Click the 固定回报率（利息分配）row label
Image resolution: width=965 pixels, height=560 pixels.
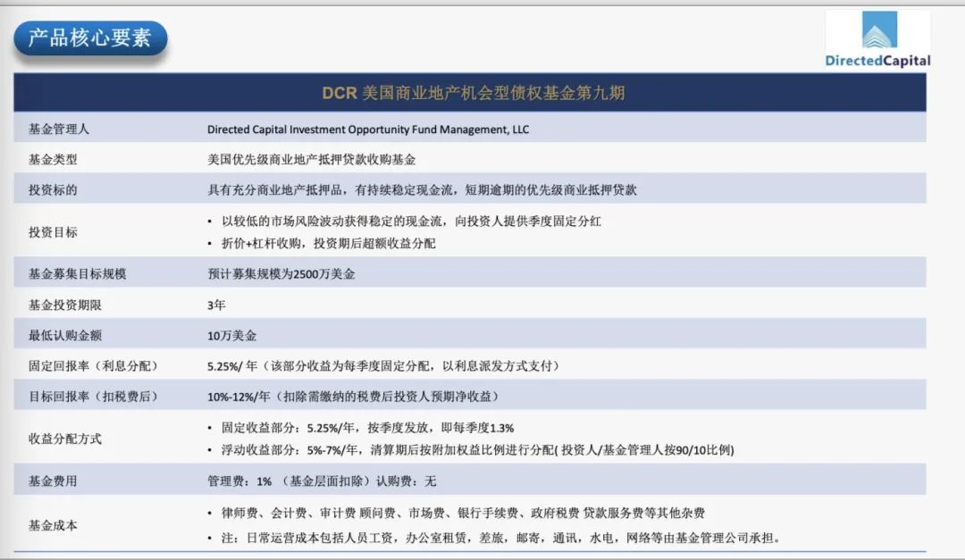(x=96, y=365)
